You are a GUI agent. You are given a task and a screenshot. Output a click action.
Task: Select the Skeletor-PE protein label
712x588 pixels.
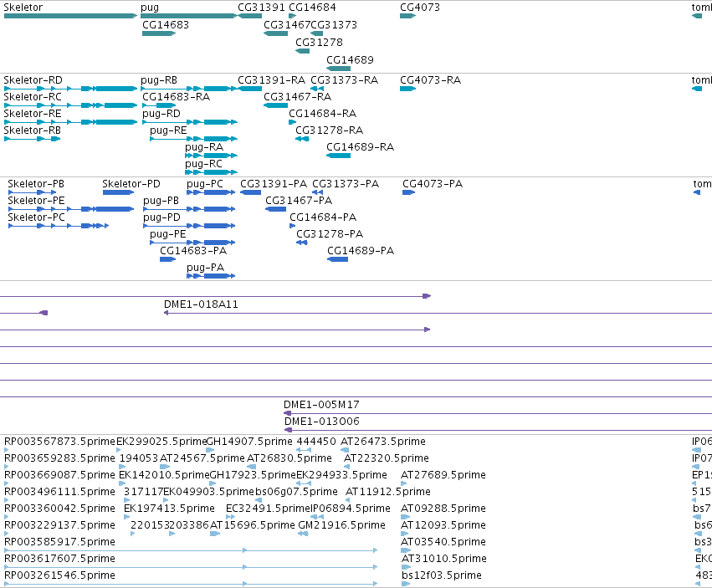pos(36,201)
